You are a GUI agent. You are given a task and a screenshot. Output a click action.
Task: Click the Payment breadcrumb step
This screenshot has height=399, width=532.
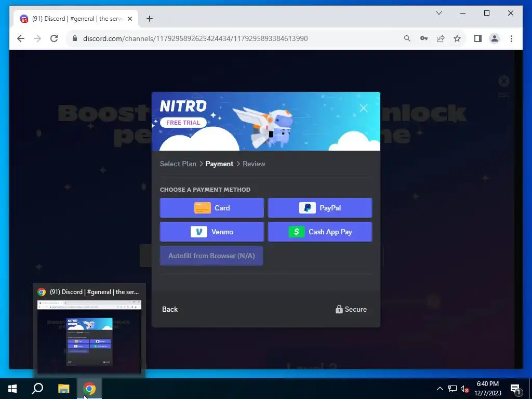(220, 164)
